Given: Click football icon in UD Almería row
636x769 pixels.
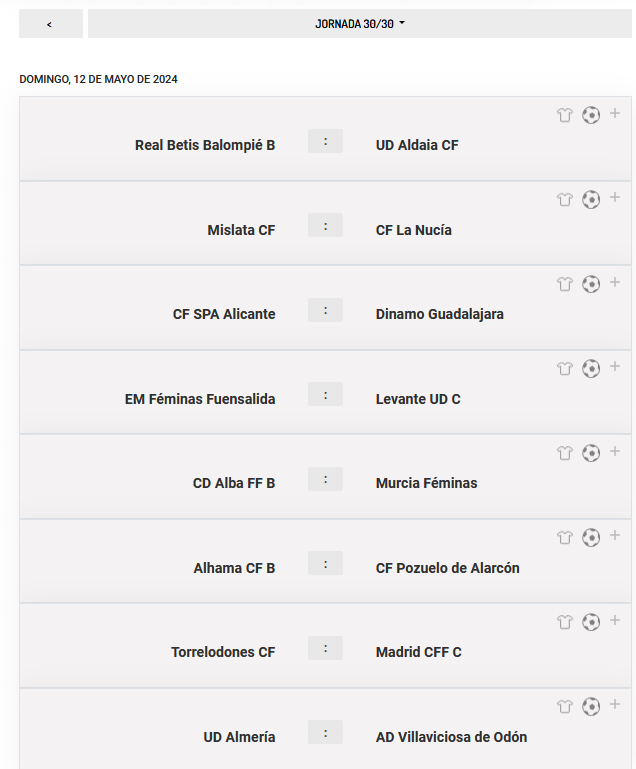Looking at the screenshot, I should coord(591,707).
